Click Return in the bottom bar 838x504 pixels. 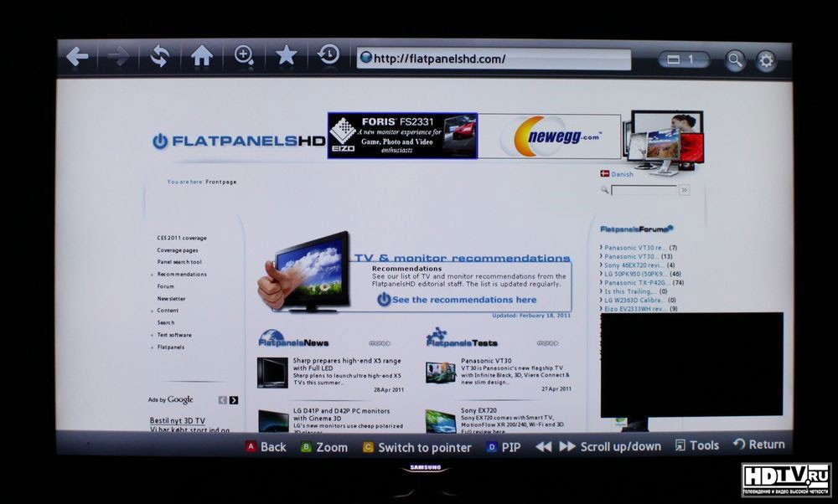click(x=759, y=445)
